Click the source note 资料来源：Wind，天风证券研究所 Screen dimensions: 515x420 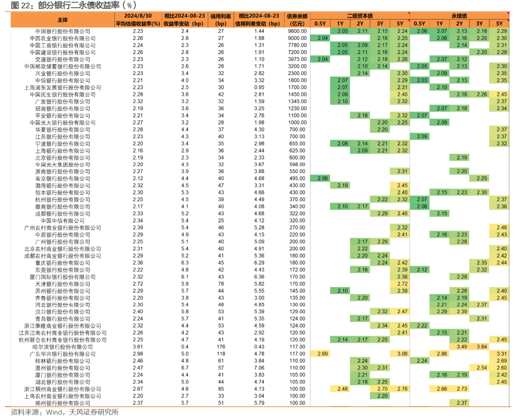pyautogui.click(x=65, y=412)
